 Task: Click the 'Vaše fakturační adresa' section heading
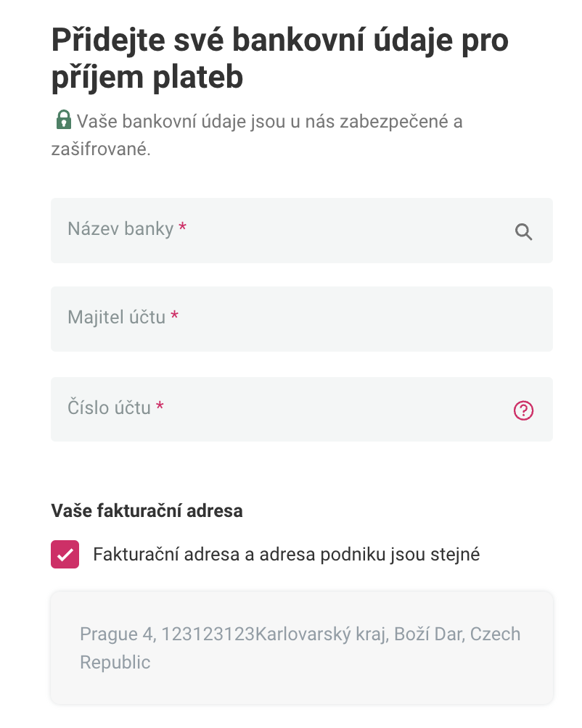(147, 510)
